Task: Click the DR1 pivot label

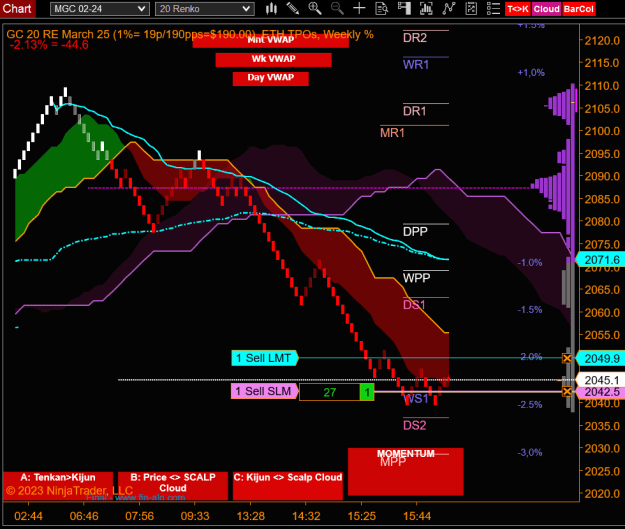Action: point(415,111)
